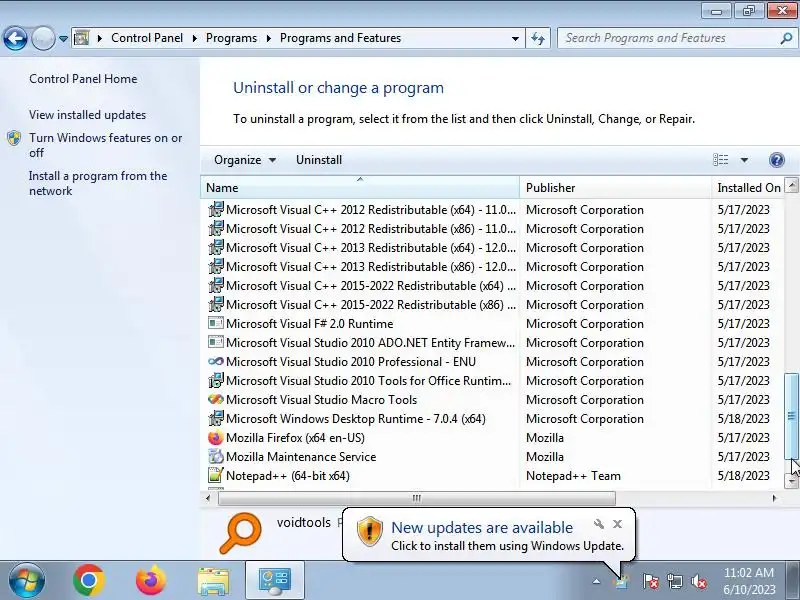
Task: Click the shield icon beside Windows features
Action: click(14, 138)
